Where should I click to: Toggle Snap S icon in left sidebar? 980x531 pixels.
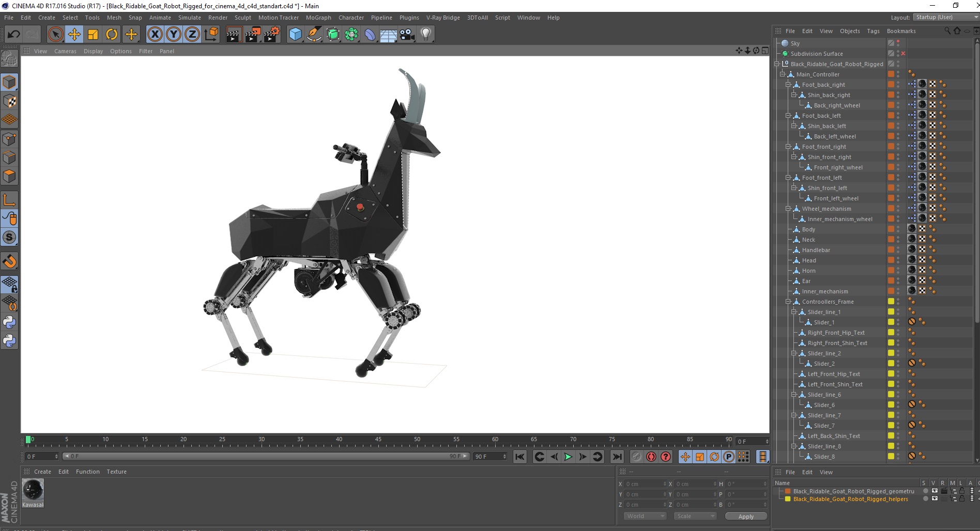coord(9,237)
